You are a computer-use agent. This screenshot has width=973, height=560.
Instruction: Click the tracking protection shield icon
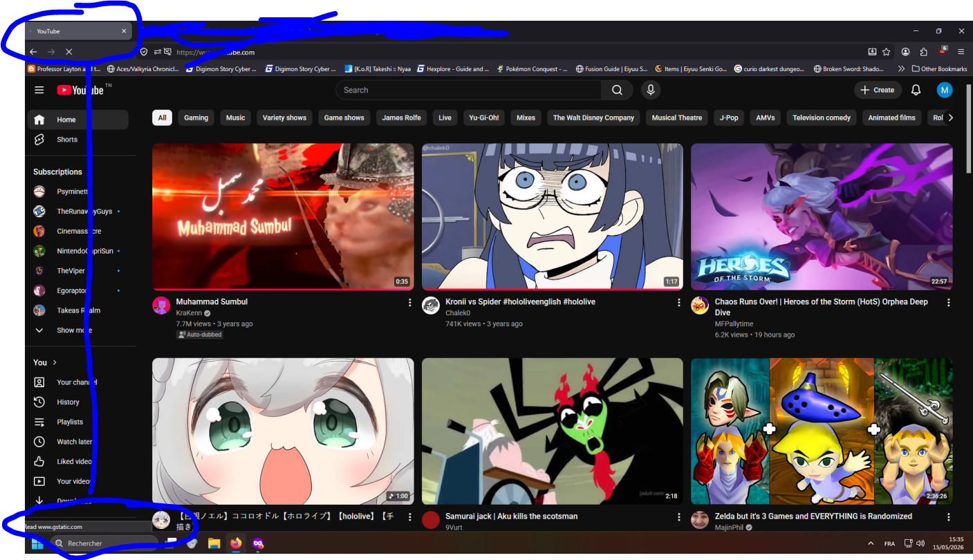(x=144, y=52)
